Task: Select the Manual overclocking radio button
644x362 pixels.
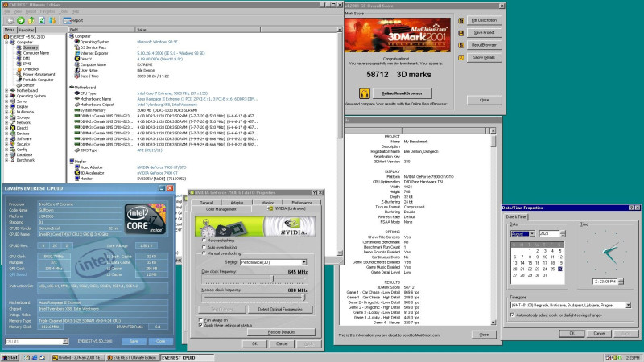Action: click(204, 253)
